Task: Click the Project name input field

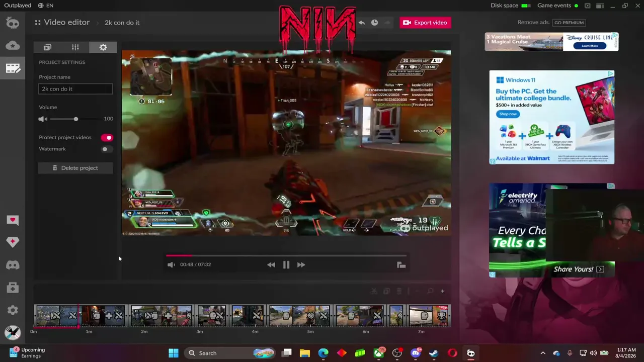Action: pyautogui.click(x=75, y=89)
